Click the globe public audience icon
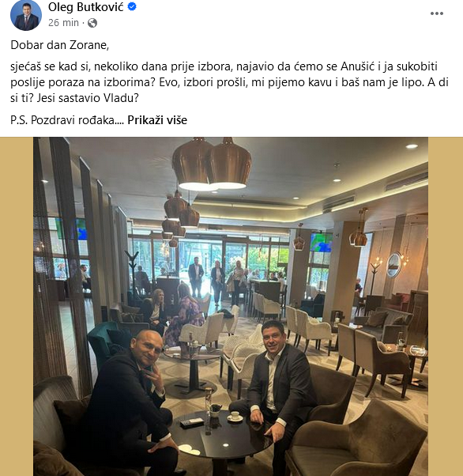Viewport: 463px width, 476px height. (x=92, y=23)
